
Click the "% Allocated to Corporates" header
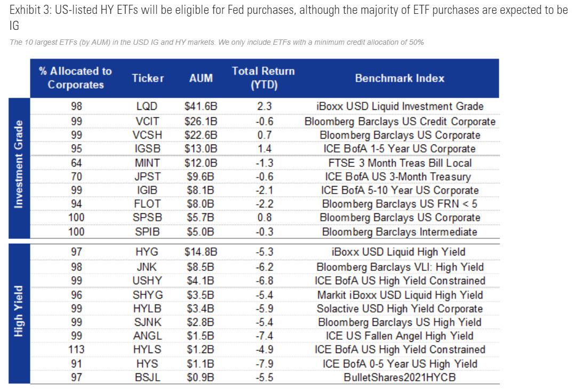coord(75,78)
